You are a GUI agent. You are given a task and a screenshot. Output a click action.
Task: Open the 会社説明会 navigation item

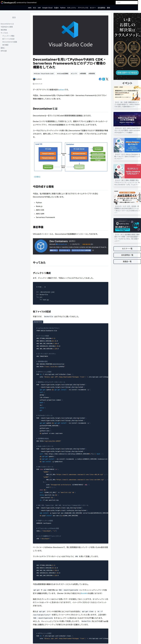click(101, 8)
